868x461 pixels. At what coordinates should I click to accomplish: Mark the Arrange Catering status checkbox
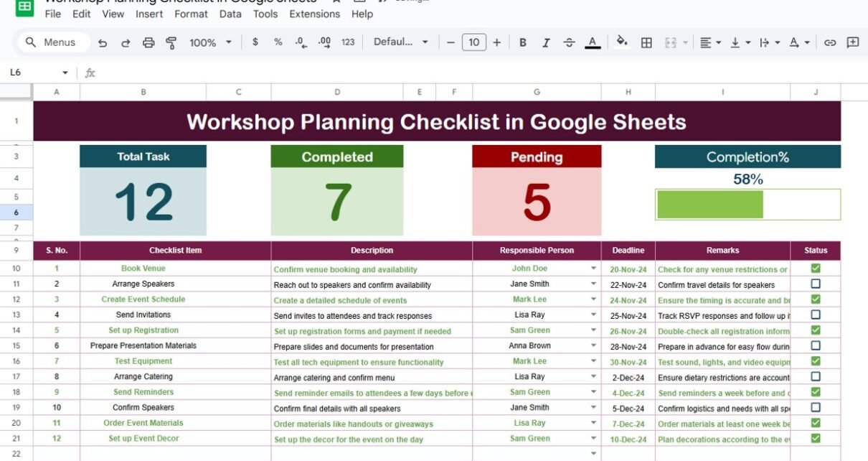pos(816,376)
